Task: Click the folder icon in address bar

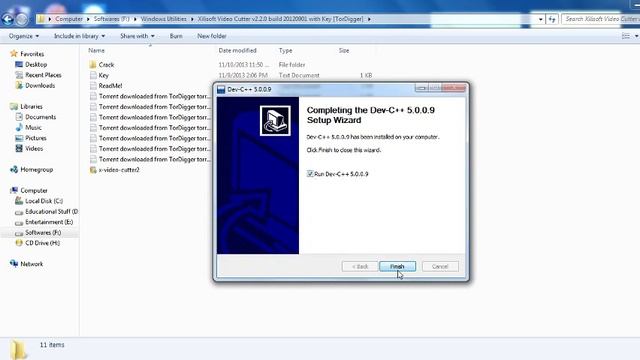Action: point(41,19)
